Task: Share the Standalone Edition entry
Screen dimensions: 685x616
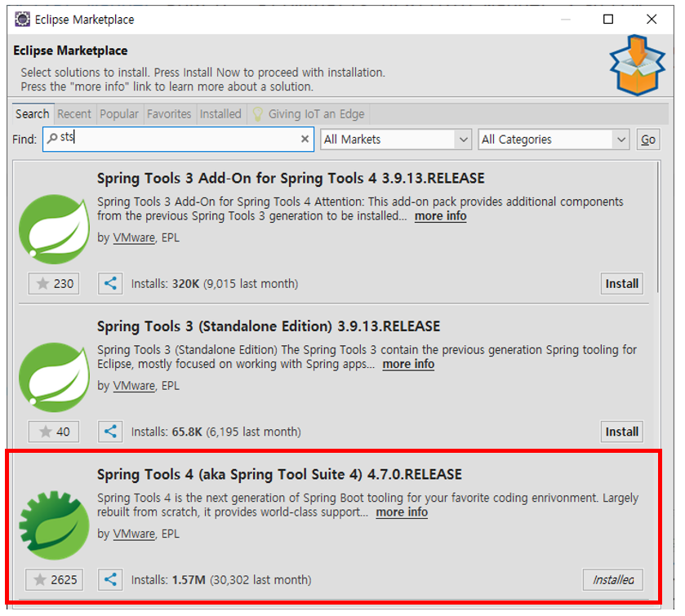Action: (110, 432)
